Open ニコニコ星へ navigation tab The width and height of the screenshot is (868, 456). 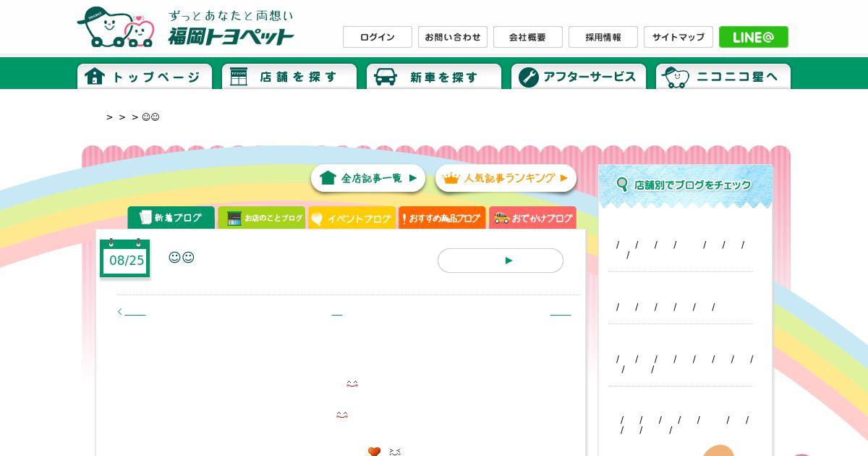[723, 77]
